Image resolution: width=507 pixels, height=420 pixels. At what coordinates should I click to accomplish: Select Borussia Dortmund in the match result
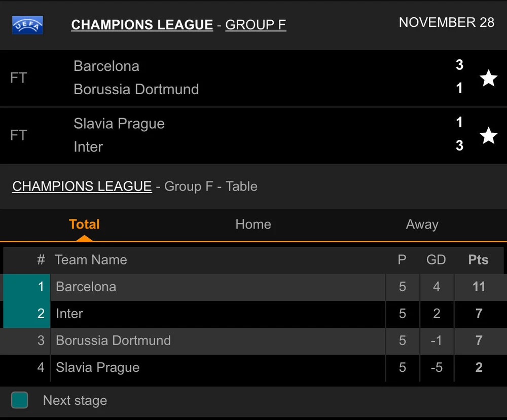(136, 89)
